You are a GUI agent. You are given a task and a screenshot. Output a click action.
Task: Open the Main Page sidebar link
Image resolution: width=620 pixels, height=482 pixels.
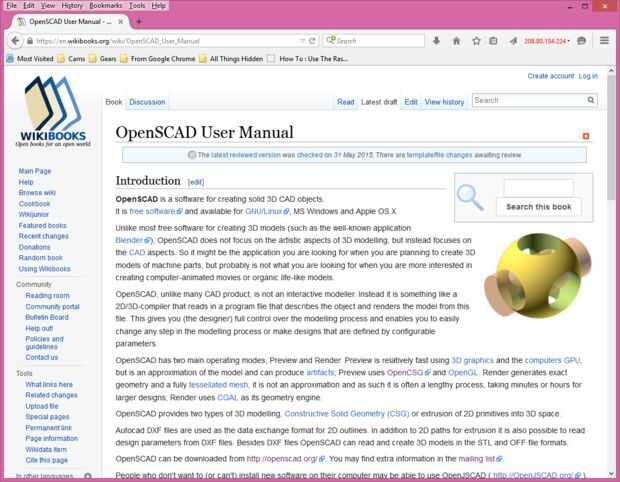point(35,171)
